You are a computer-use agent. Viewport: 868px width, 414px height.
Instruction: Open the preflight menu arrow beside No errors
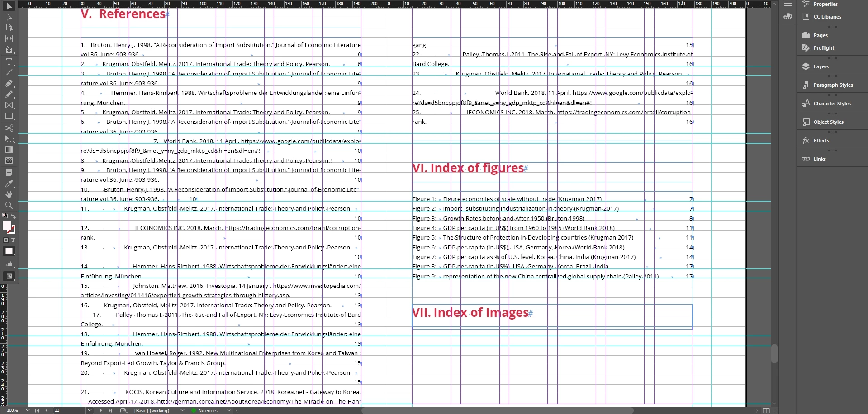(x=229, y=410)
